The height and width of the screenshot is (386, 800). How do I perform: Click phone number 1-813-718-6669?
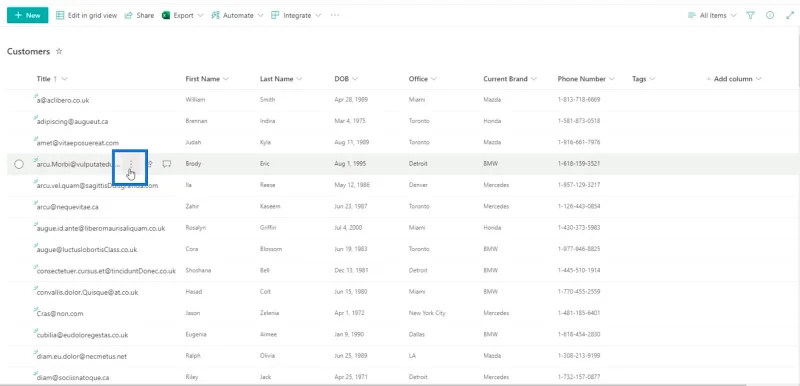point(579,100)
